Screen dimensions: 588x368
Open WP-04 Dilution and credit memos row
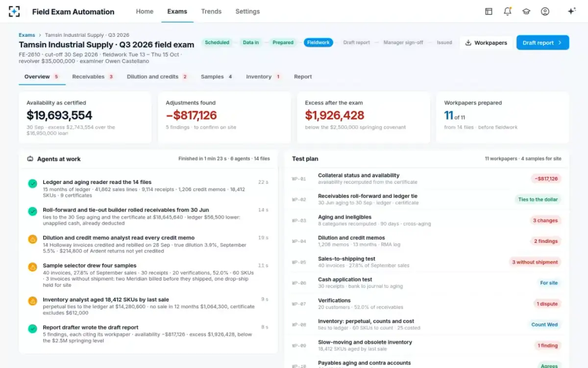(x=426, y=241)
